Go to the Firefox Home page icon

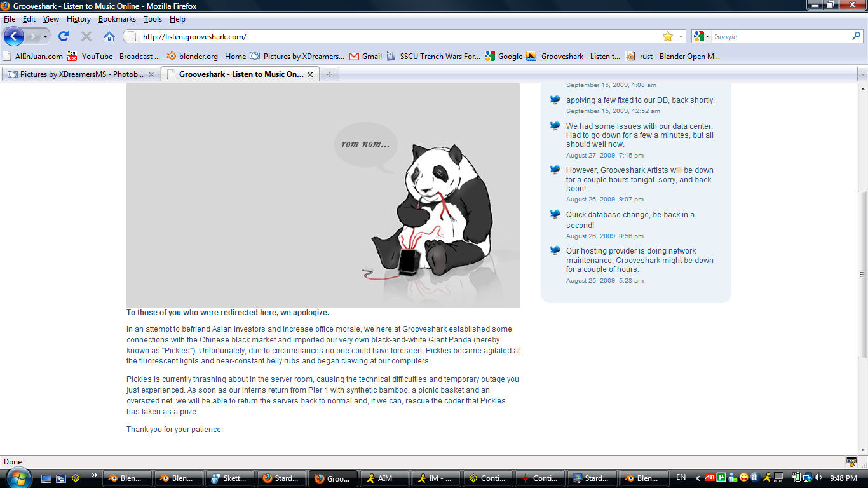click(109, 36)
